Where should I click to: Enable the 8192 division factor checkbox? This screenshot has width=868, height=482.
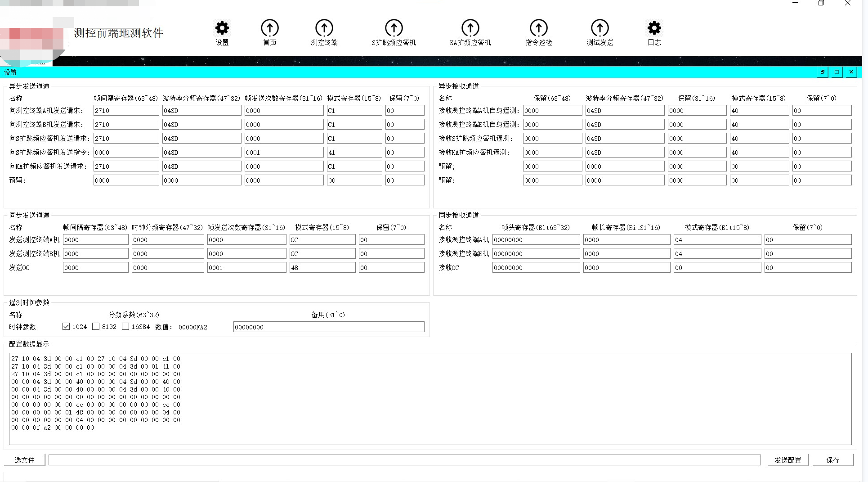[96, 327]
